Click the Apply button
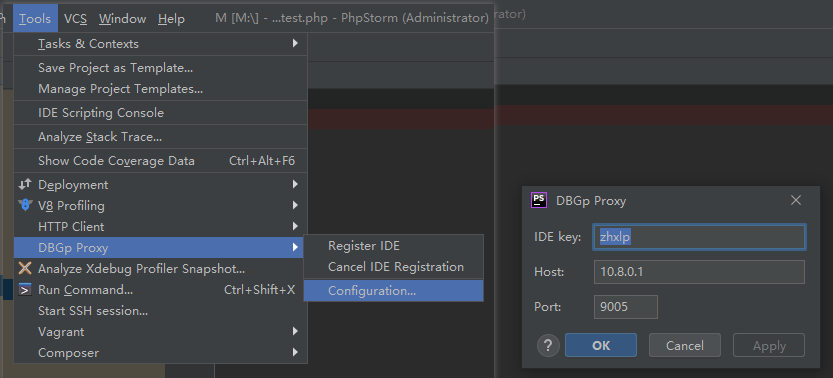The width and height of the screenshot is (833, 378). click(769, 346)
